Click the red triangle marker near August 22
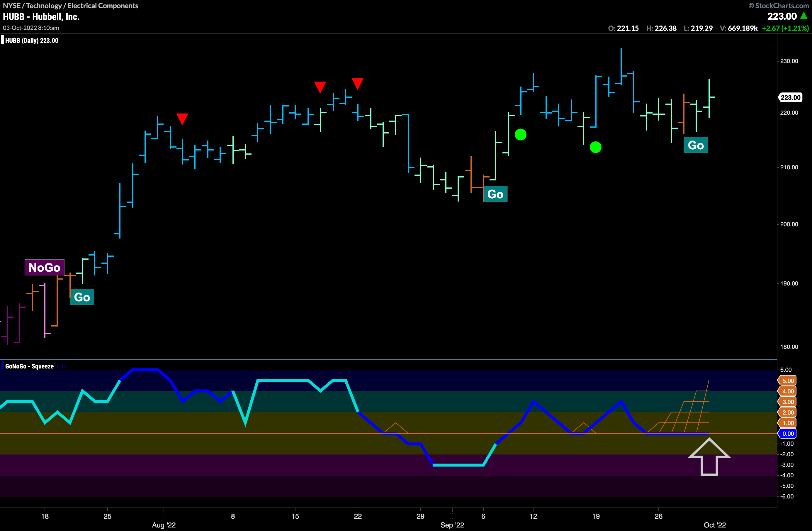Image resolution: width=812 pixels, height=531 pixels. click(358, 84)
